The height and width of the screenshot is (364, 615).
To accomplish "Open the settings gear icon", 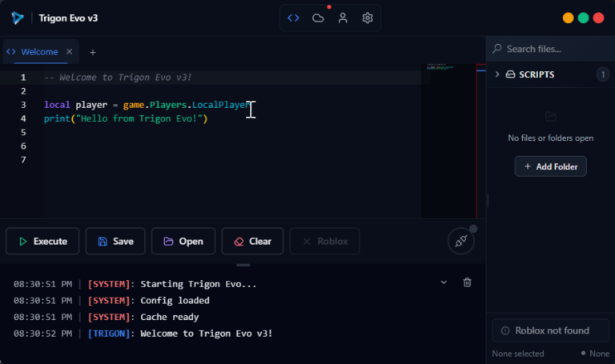I will click(x=368, y=18).
